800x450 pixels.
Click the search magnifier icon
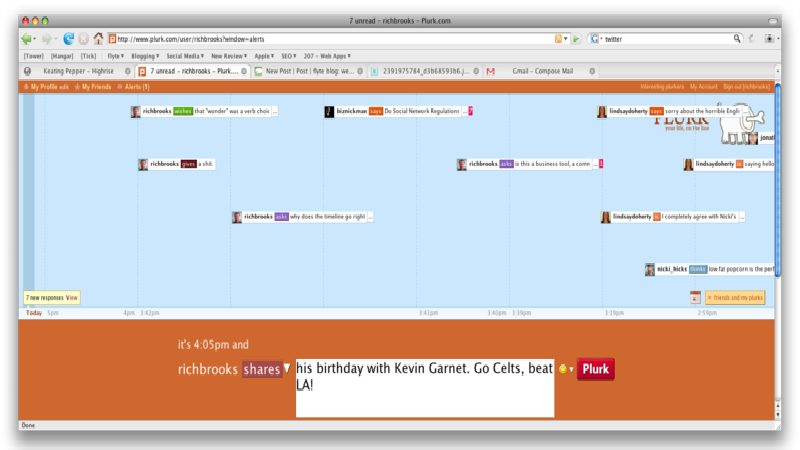pyautogui.click(x=737, y=39)
